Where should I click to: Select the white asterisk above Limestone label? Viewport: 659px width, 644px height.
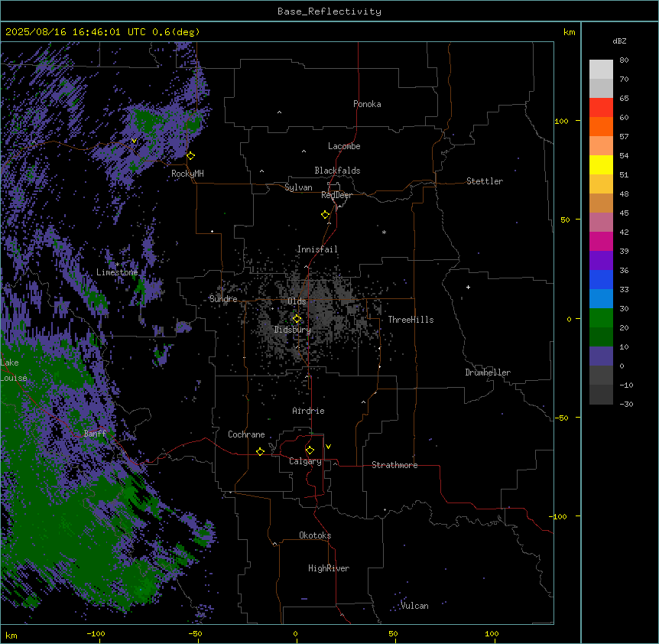[x=117, y=265]
